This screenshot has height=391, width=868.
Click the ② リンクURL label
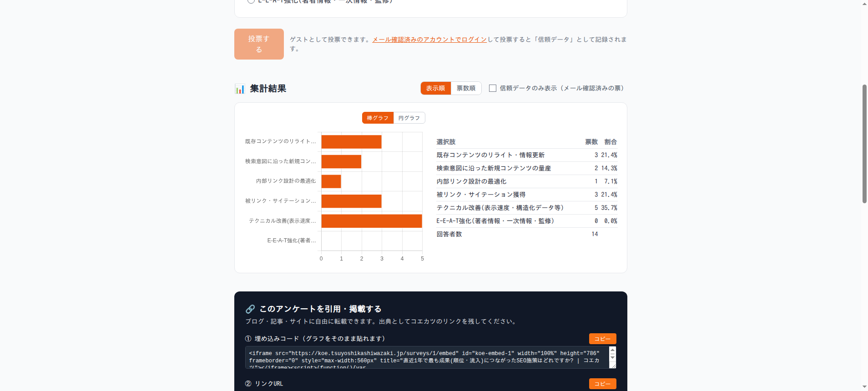coord(264,384)
